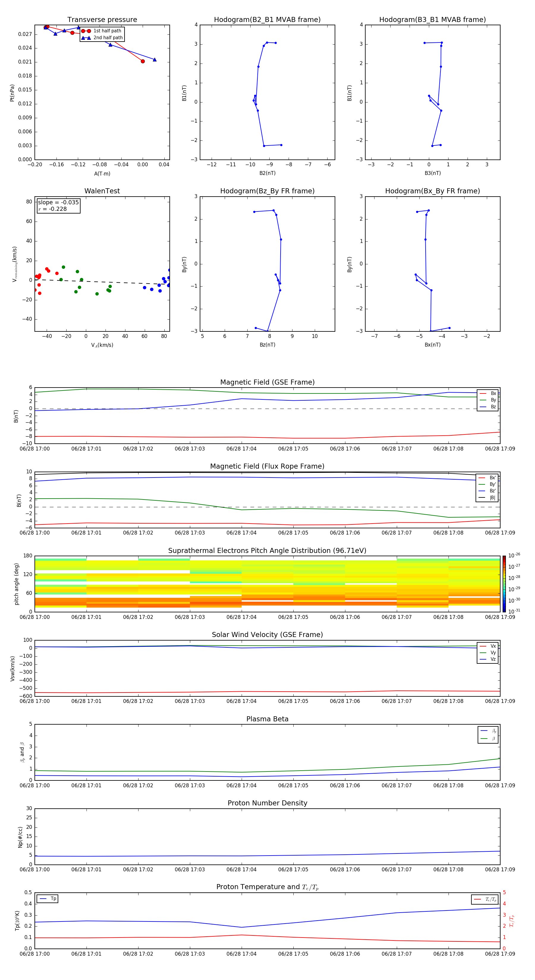
Task: Select the Hodogram(B3_B1 MVAB frame) title
Action: (432, 20)
